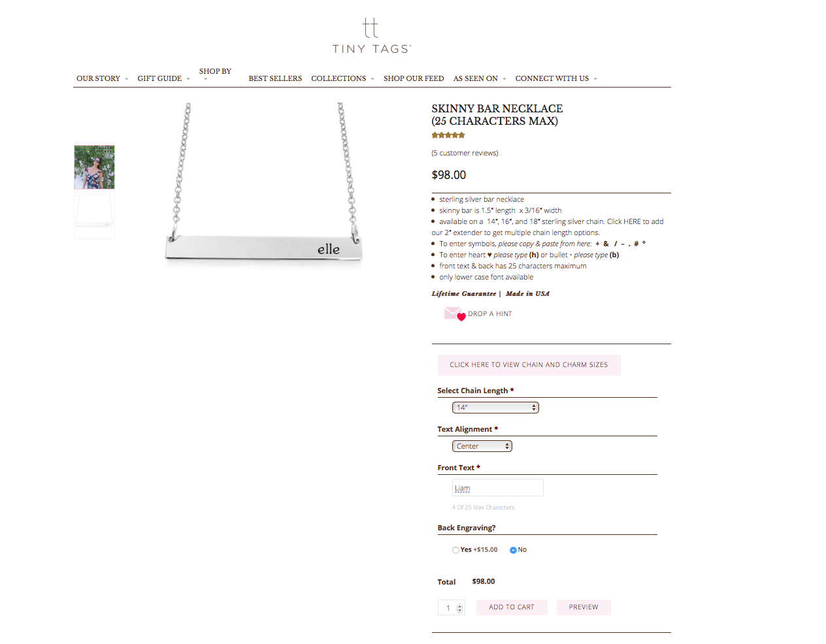Viewport: 826px width, 644px height.
Task: Select the white necklace thumbnail
Action: click(x=94, y=217)
